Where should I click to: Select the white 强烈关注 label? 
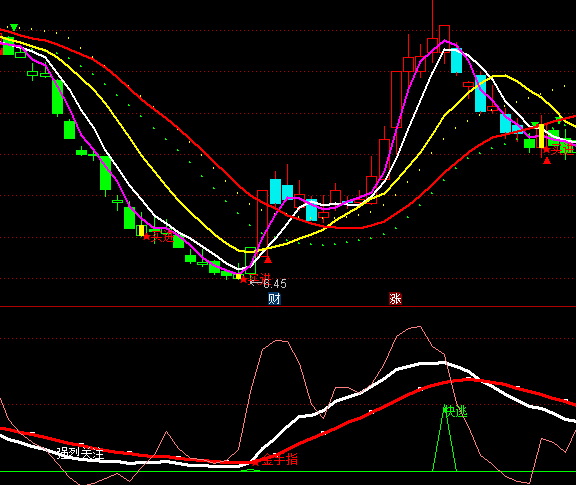[81, 453]
